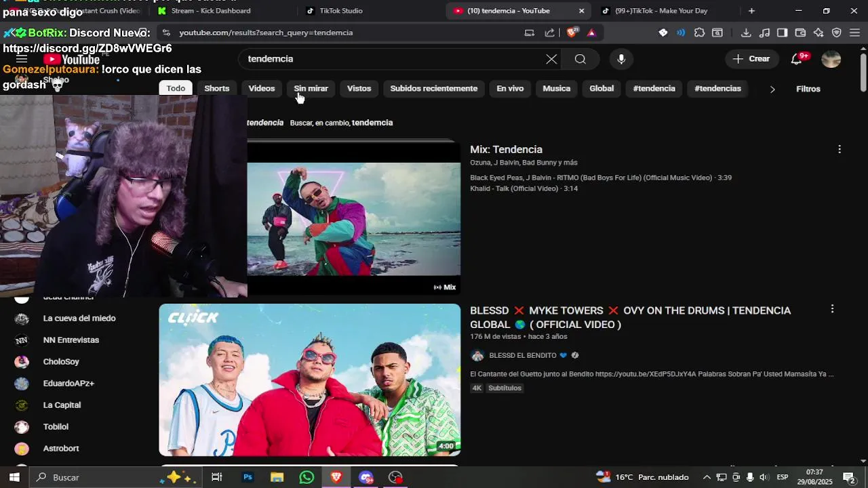Select the Global filter chip
Viewport: 868px width, 488px height.
coord(601,89)
